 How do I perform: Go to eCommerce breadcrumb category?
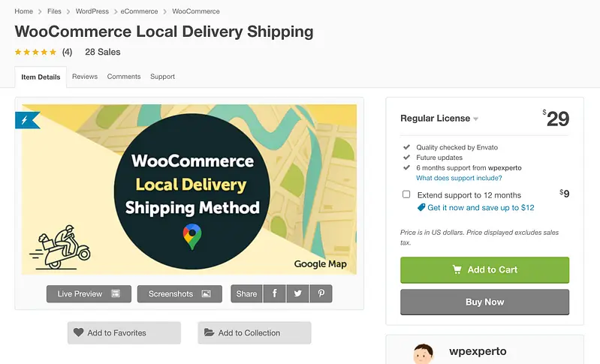tap(140, 12)
